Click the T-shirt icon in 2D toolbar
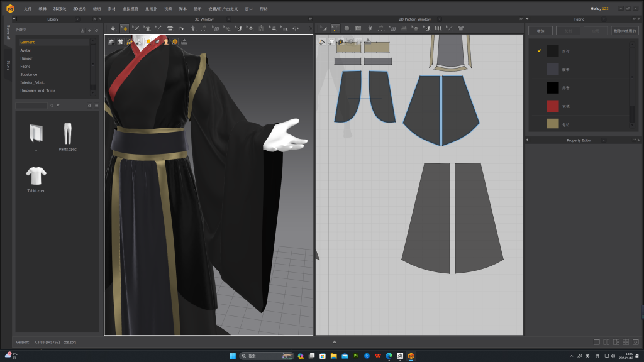This screenshot has width=644, height=362. (461, 28)
